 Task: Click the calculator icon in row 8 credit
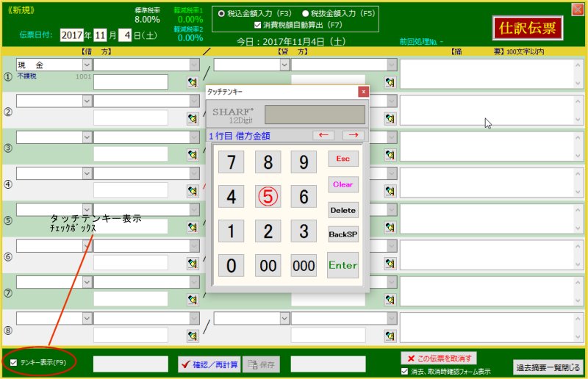[x=390, y=336]
